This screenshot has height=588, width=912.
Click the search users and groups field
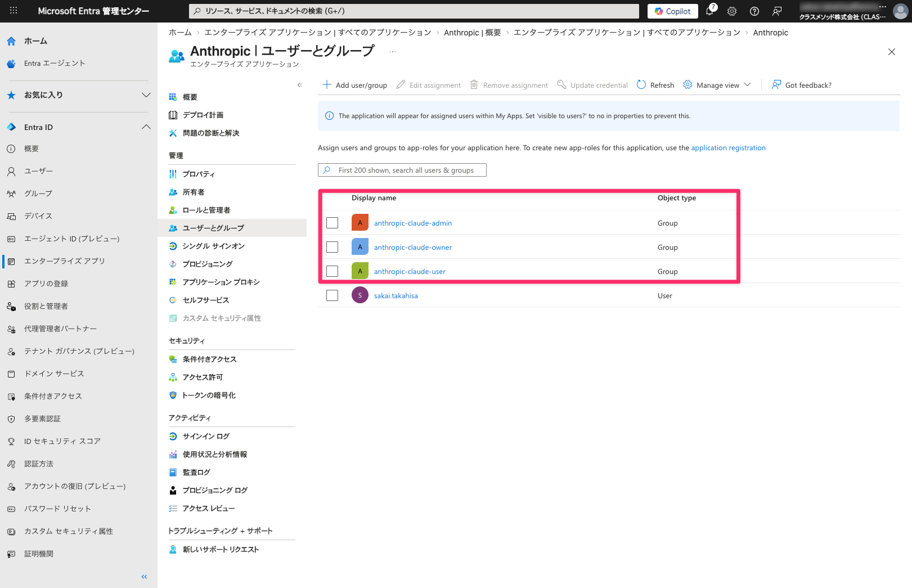coord(402,170)
